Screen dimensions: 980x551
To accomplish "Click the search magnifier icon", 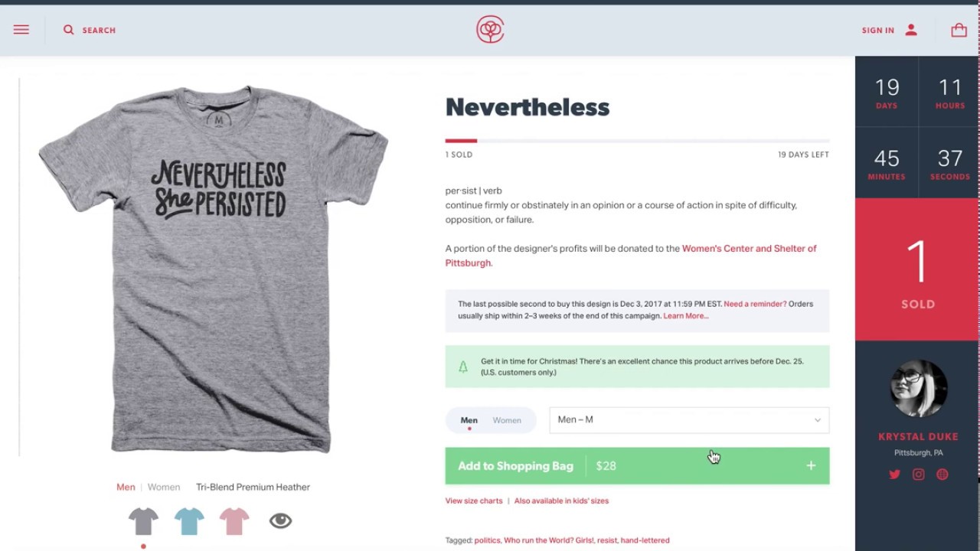I will pos(69,30).
